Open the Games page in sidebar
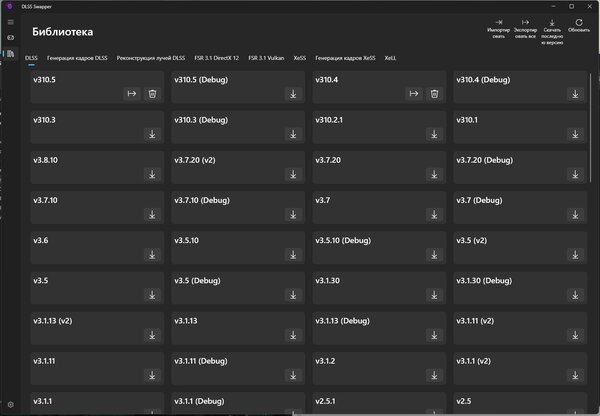 click(10, 38)
